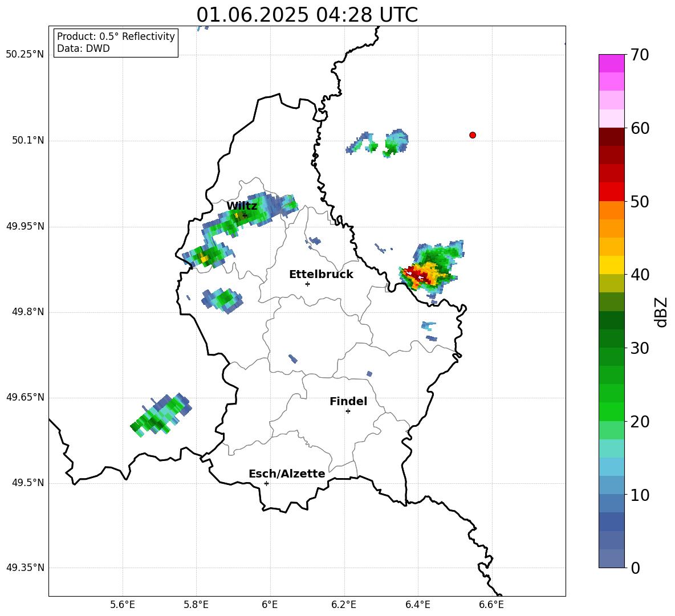Image resolution: width=675 pixels, height=616 pixels.
Task: Click the green radar echo southwest of Luxembourg
Action: [x=160, y=415]
